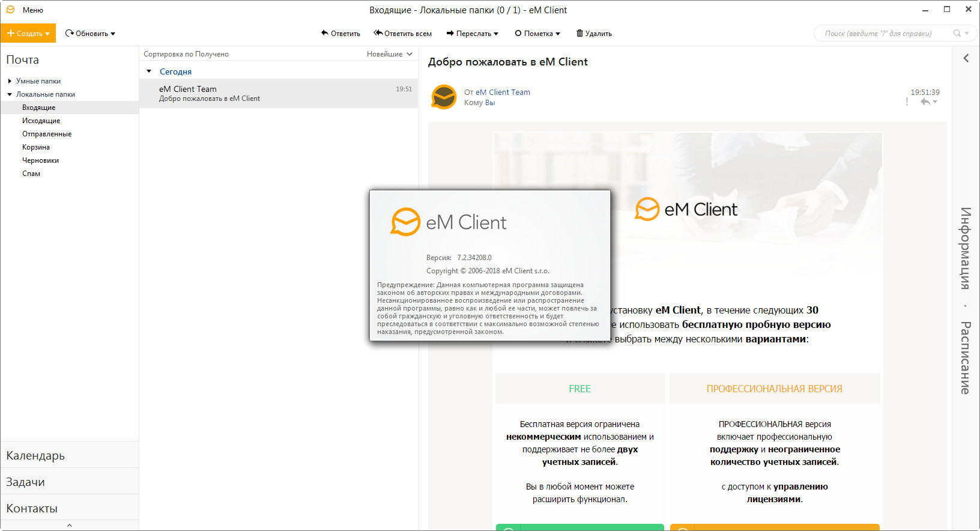
Task: Open the Переслать dropdown arrow
Action: coord(496,34)
